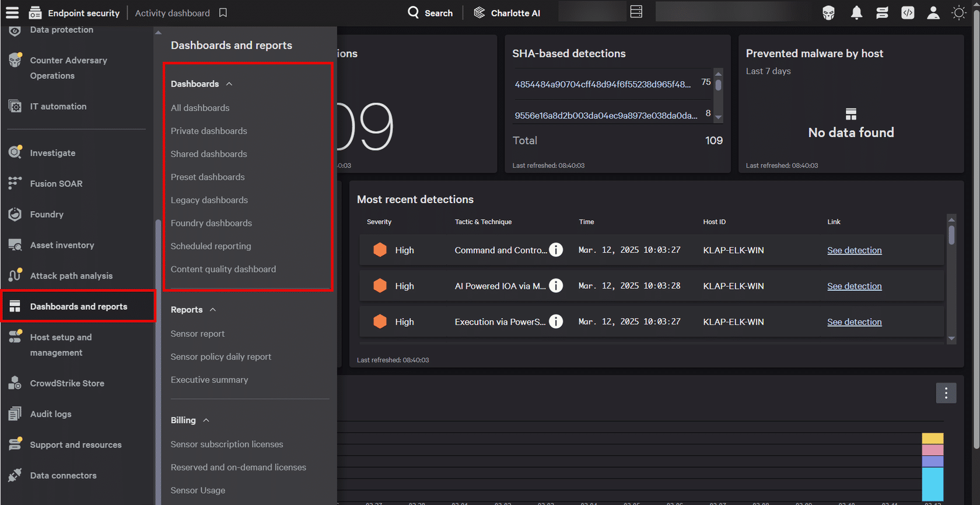Image resolution: width=980 pixels, height=505 pixels.
Task: Click the Charlotte AI button
Action: [506, 13]
